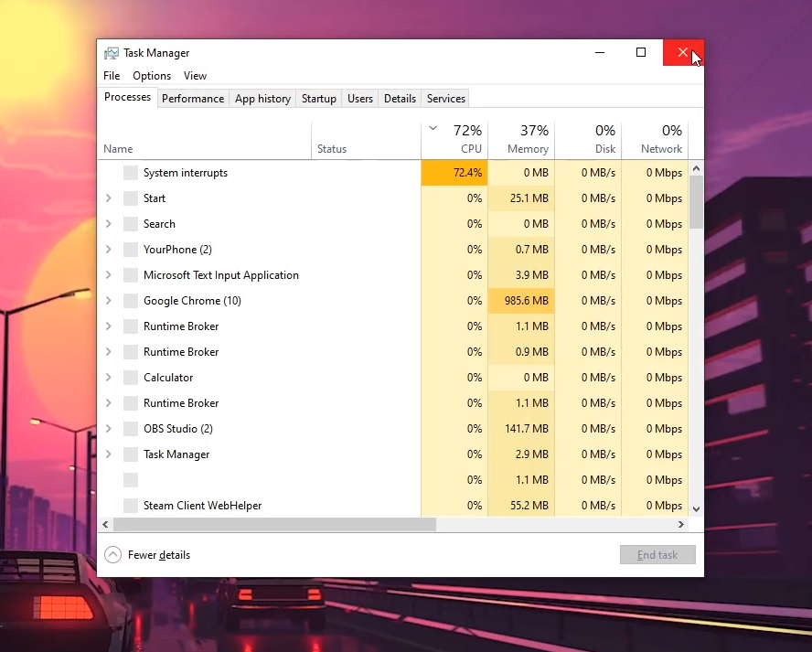Click the 0.9 MB memory cell
This screenshot has height=652, width=812.
(x=521, y=352)
